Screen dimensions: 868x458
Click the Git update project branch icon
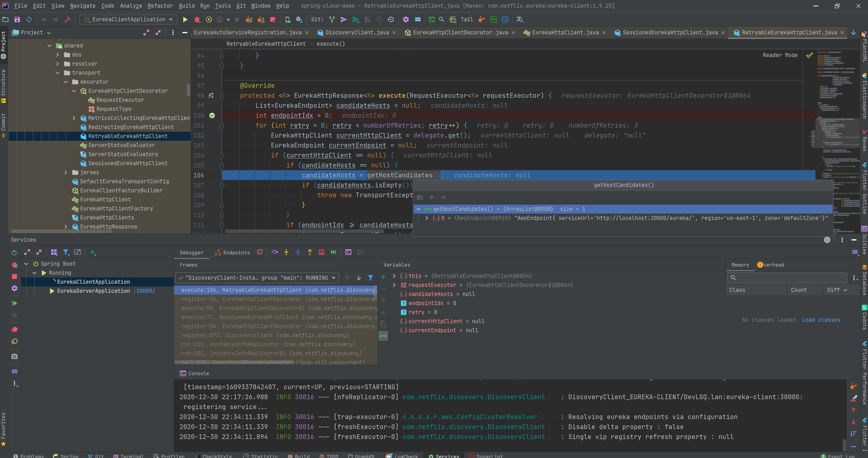click(332, 19)
